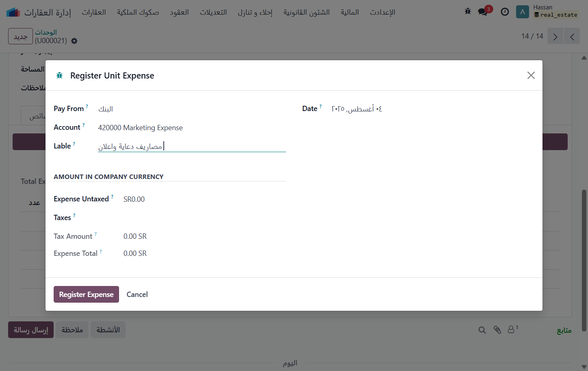Open the debug bug icon in the top bar

click(x=468, y=12)
